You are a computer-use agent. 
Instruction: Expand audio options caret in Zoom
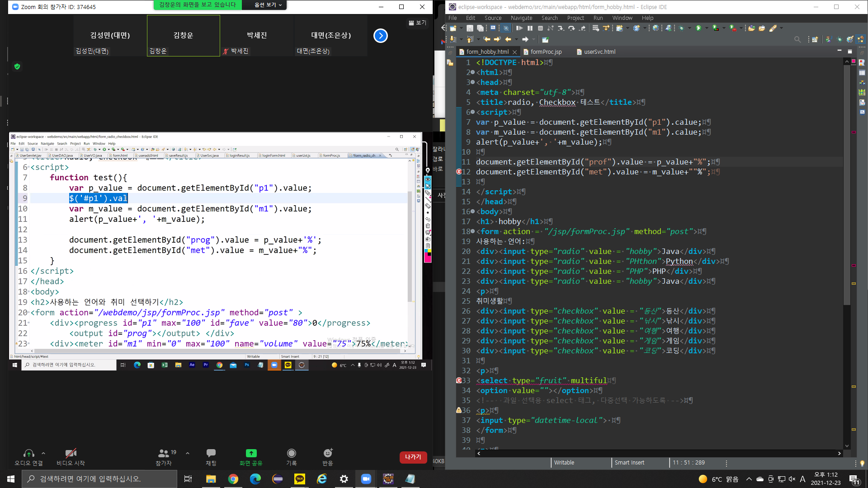tap(43, 453)
